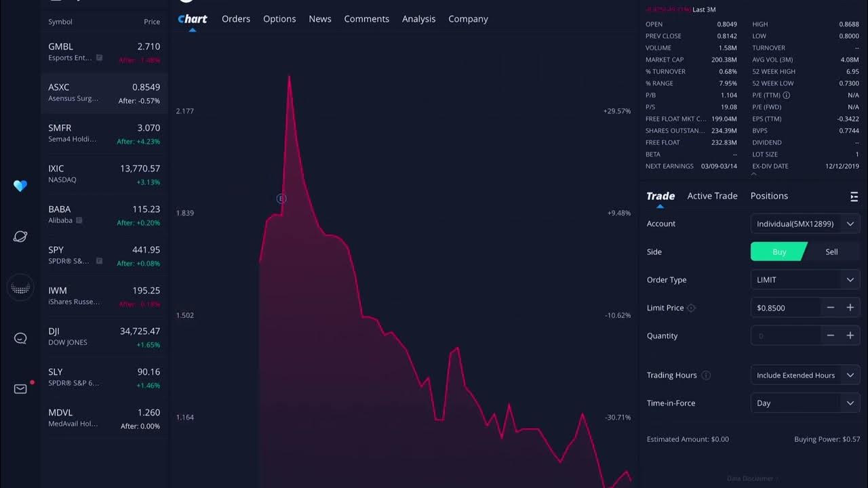Open the Account dropdown

[806, 224]
